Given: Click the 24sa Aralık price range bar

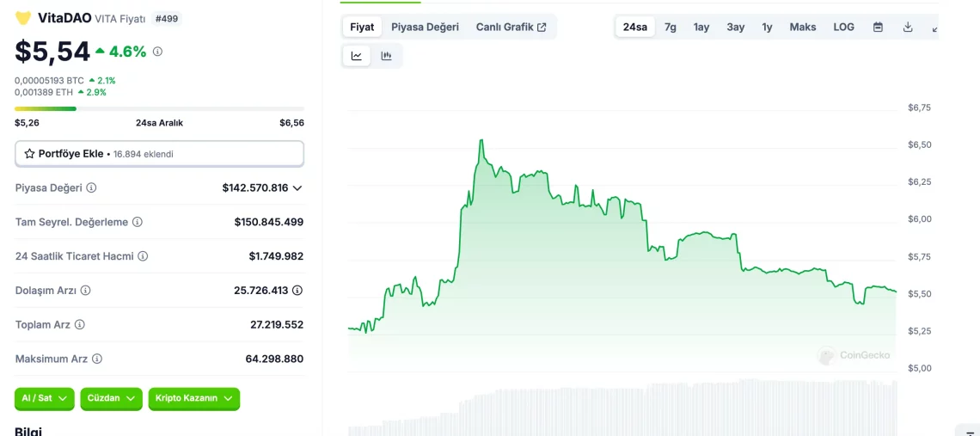Looking at the screenshot, I should [159, 108].
